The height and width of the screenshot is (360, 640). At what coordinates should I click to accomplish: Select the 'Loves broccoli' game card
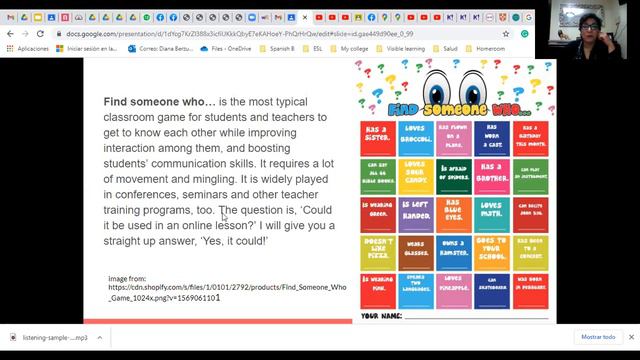(x=416, y=138)
